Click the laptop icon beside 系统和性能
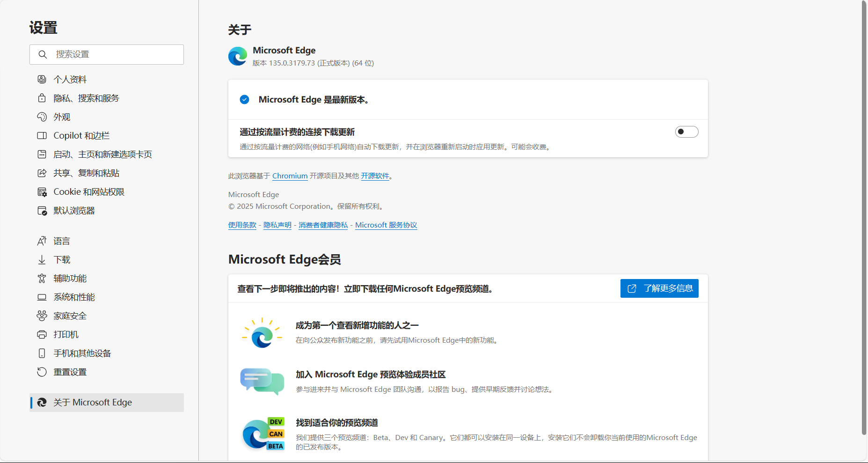The width and height of the screenshot is (868, 463). click(x=42, y=297)
